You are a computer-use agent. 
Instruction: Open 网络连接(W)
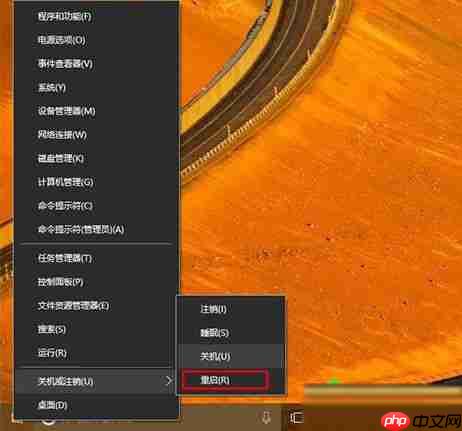97,135
